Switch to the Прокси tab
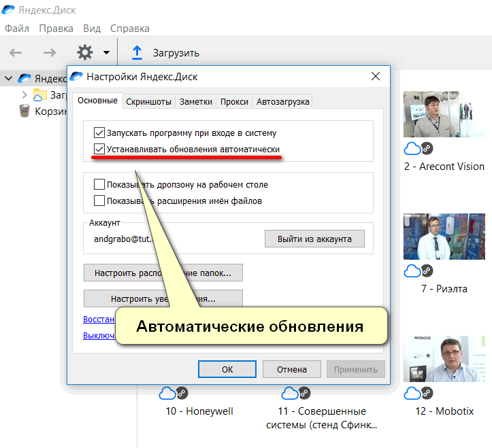The width and height of the screenshot is (492, 448). pyautogui.click(x=234, y=101)
